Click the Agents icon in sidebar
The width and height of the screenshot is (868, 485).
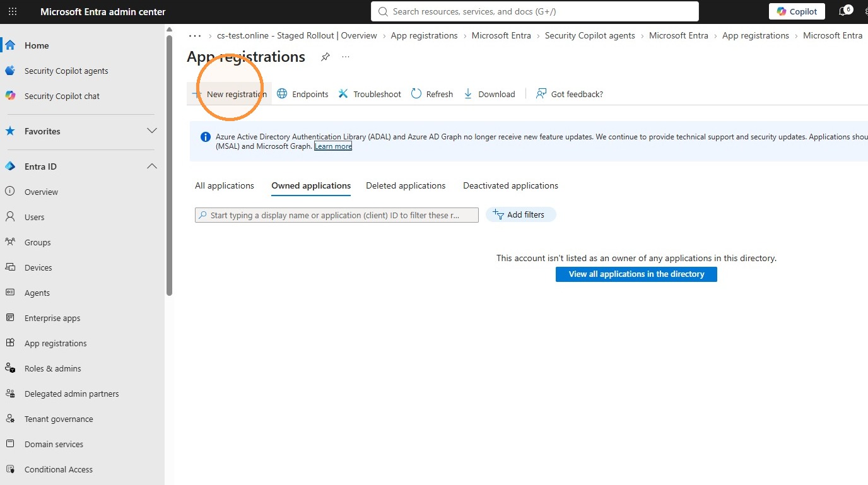10,293
